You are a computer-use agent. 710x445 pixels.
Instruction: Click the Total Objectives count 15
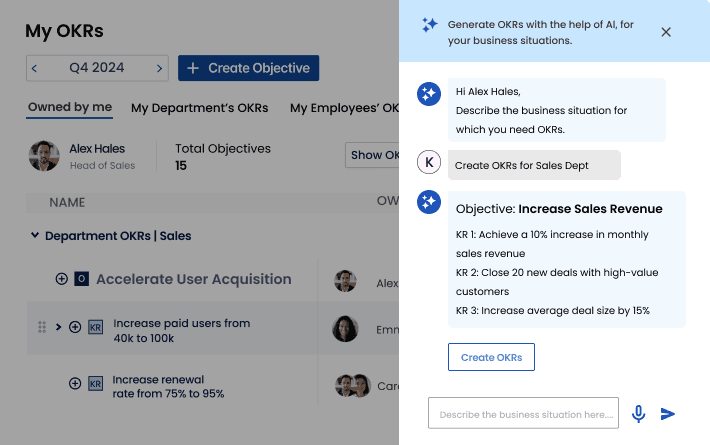pos(181,166)
